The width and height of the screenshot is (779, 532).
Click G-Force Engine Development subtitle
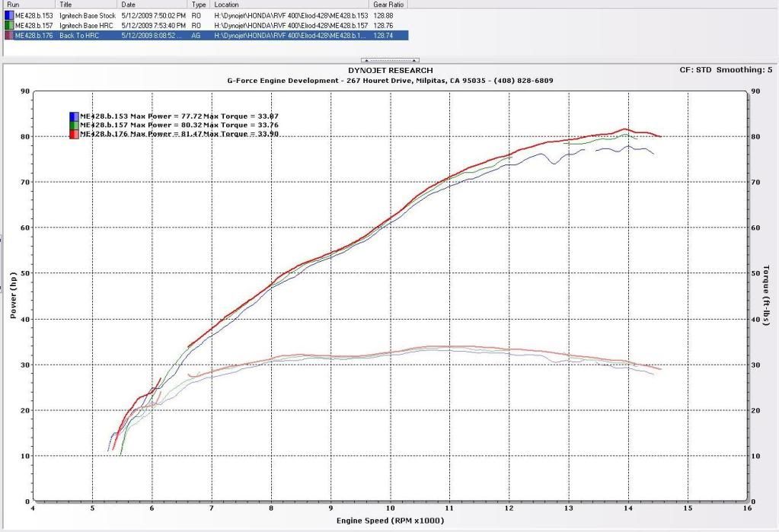point(390,81)
